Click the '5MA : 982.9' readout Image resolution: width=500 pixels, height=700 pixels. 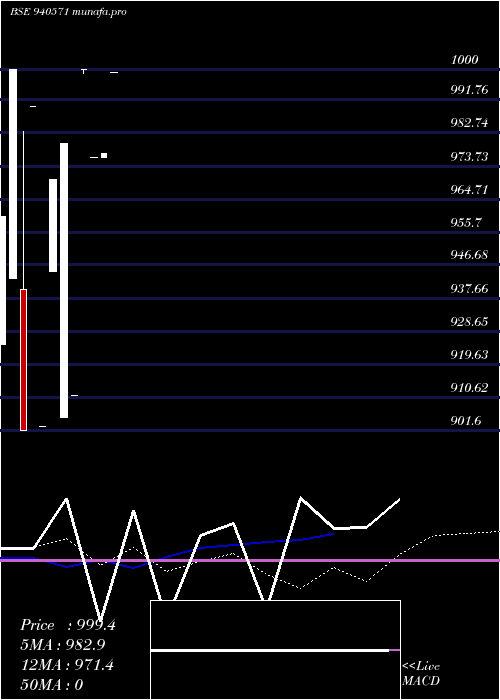tap(63, 645)
